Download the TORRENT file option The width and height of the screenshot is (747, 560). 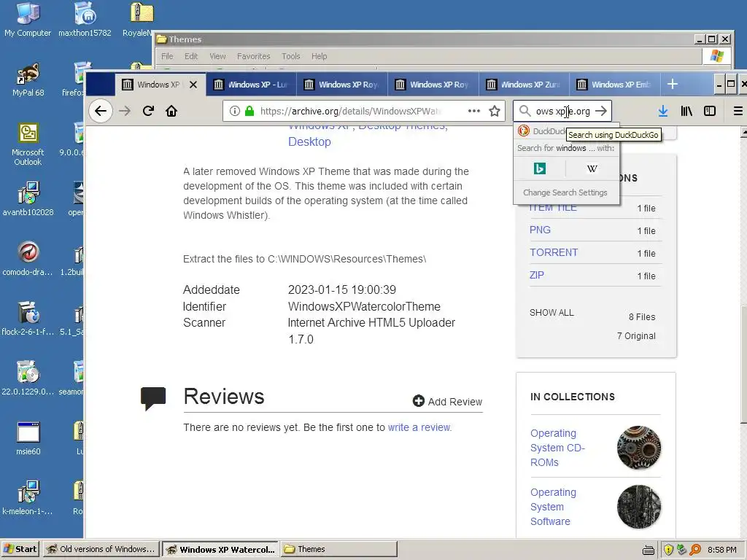click(554, 252)
